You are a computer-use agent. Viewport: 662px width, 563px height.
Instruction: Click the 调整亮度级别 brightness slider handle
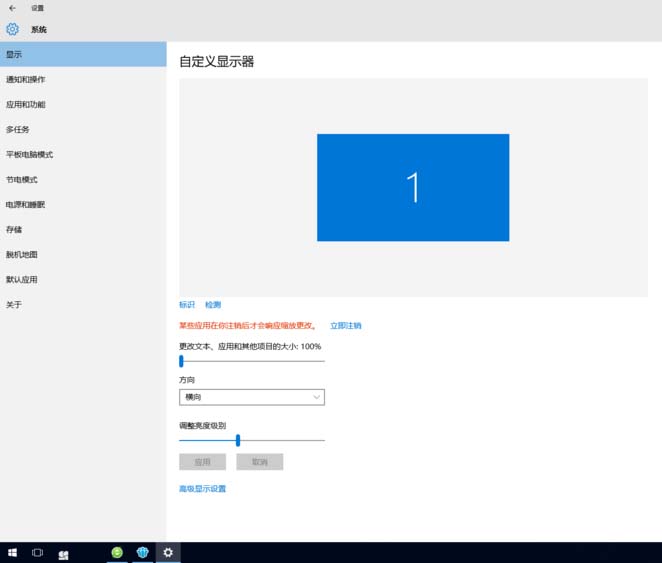(x=238, y=440)
